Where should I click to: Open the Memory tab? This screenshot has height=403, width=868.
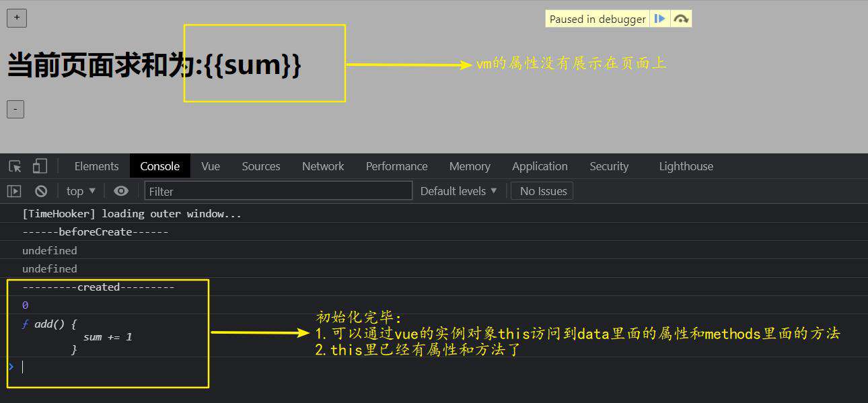point(470,166)
